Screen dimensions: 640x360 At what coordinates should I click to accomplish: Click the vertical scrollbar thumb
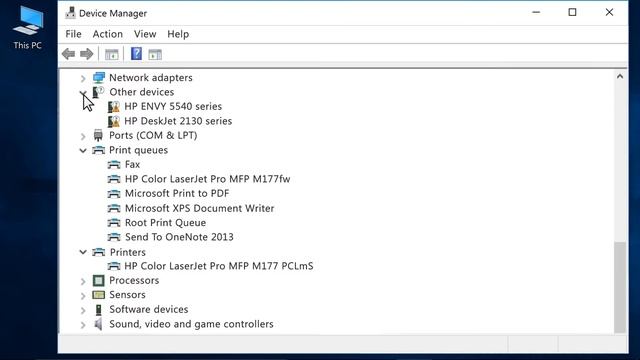pyautogui.click(x=620, y=287)
